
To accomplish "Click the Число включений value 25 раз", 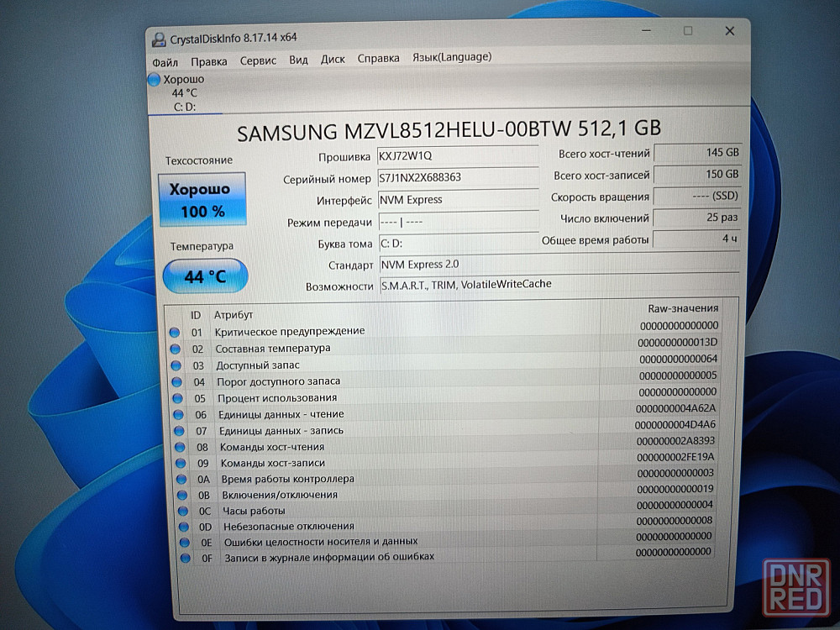I will (696, 218).
